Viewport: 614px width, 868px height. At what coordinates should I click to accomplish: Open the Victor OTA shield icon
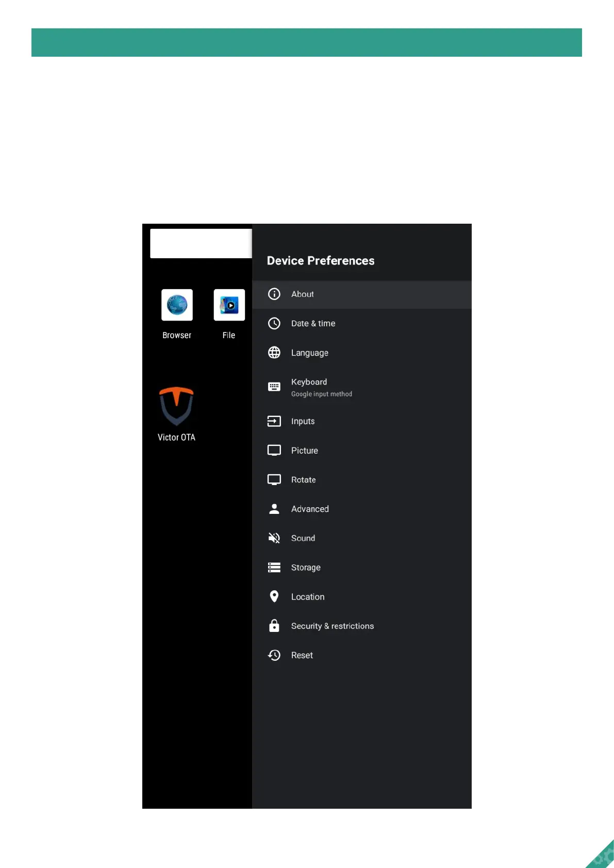(176, 406)
